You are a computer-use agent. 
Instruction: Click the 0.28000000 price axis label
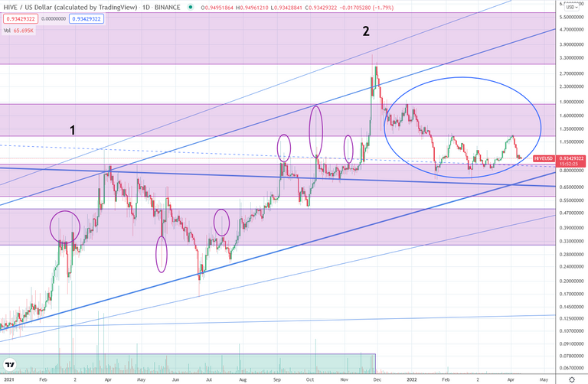coord(571,255)
